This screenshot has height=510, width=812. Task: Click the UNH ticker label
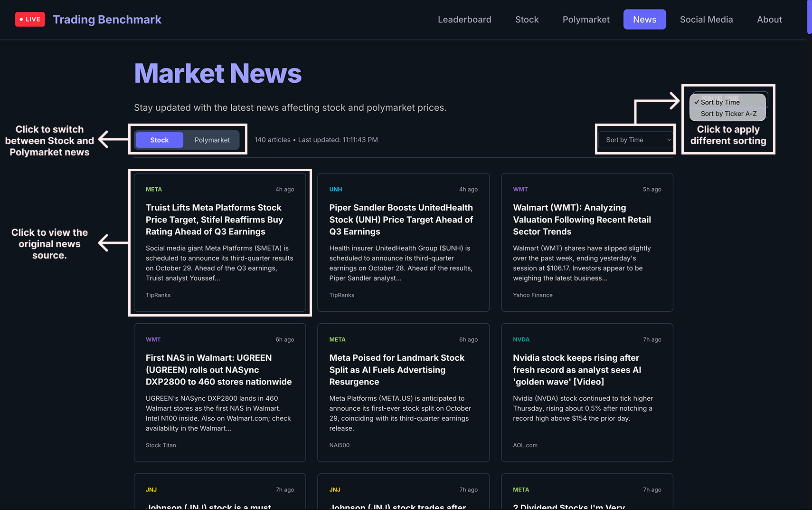pyautogui.click(x=336, y=189)
